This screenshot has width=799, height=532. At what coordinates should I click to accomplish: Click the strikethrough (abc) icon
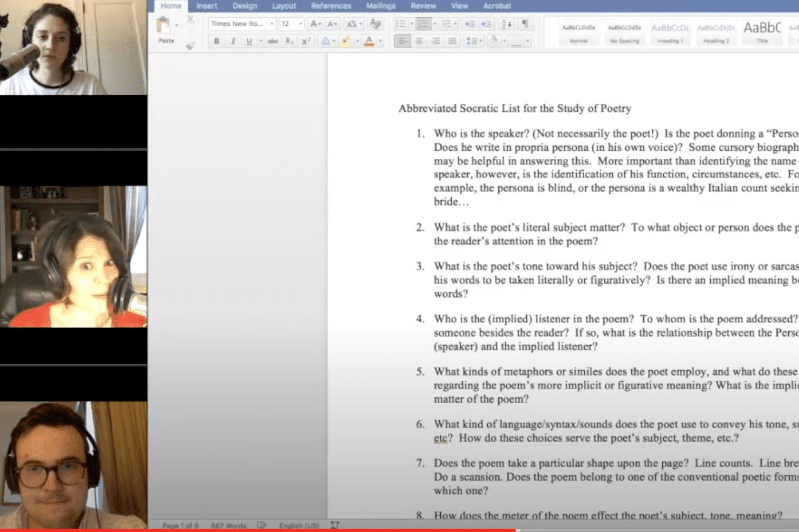pos(273,41)
